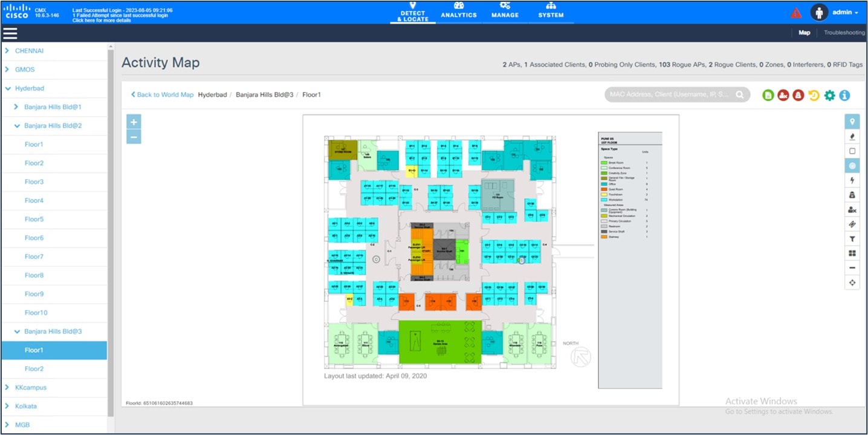Open the green export report icon
The image size is (868, 435).
click(767, 95)
